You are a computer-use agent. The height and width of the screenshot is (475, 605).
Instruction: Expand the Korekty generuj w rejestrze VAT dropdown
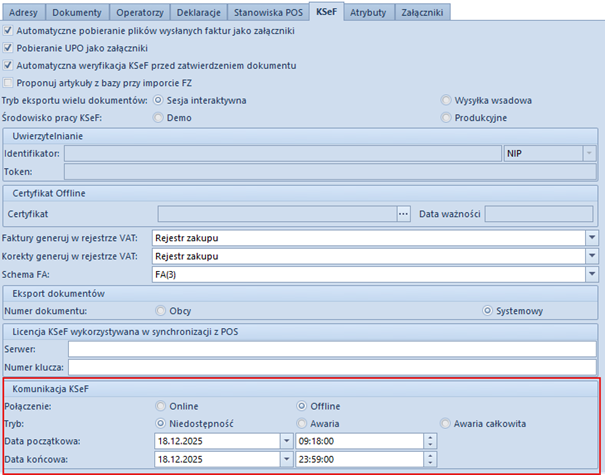[591, 256]
